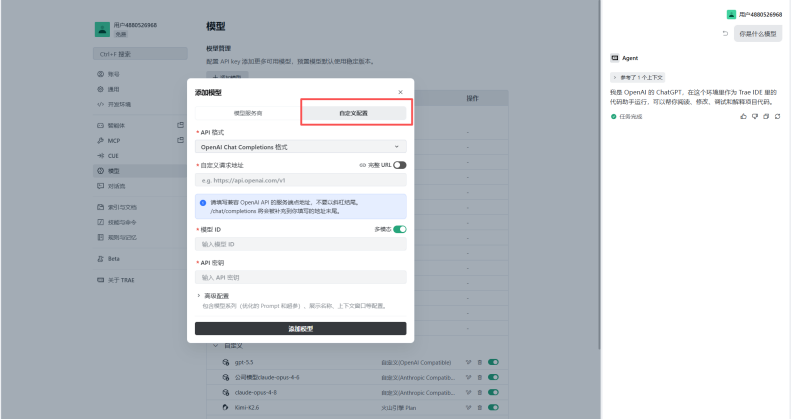Click the 添加模型 submit button
Image resolution: width=791 pixels, height=419 pixels.
(301, 329)
